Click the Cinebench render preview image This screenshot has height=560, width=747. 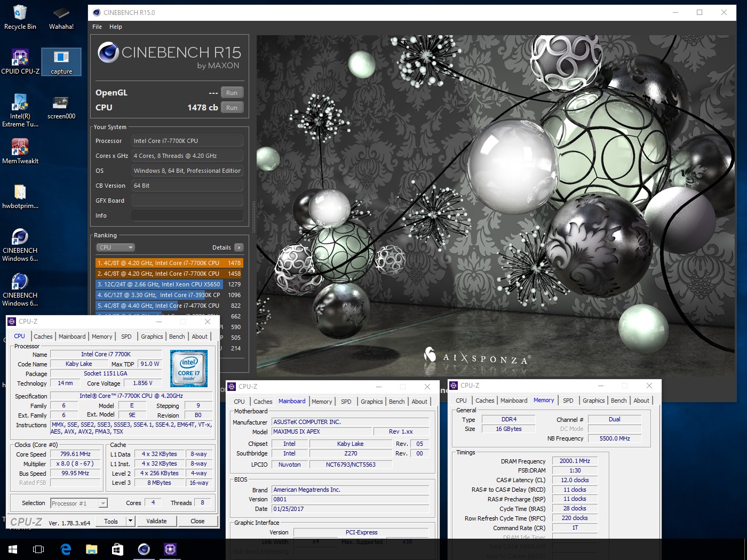tap(496, 206)
